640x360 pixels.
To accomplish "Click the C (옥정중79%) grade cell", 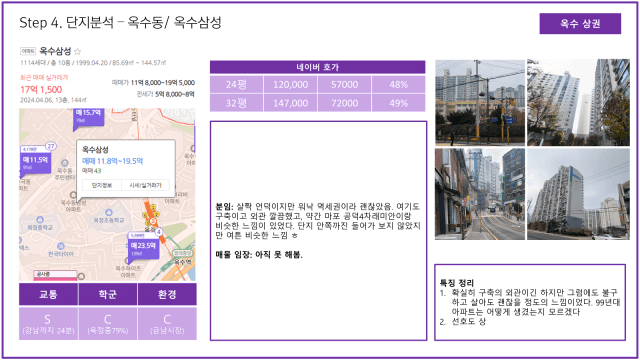I will tap(108, 324).
